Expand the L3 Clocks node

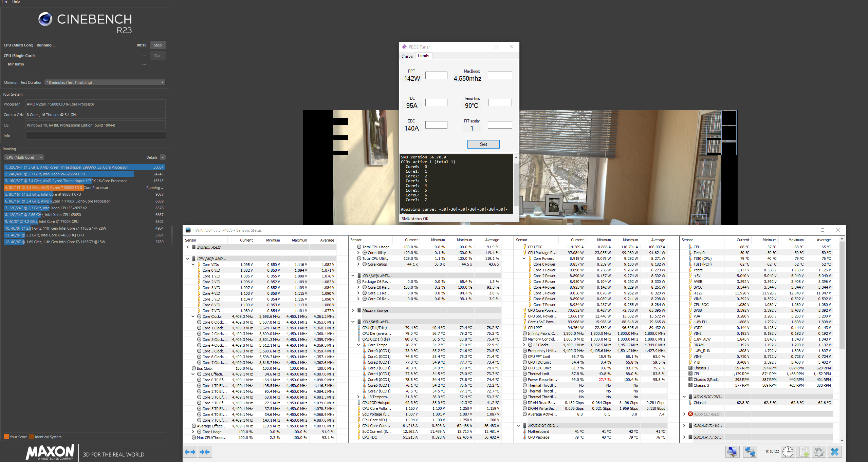click(524, 345)
